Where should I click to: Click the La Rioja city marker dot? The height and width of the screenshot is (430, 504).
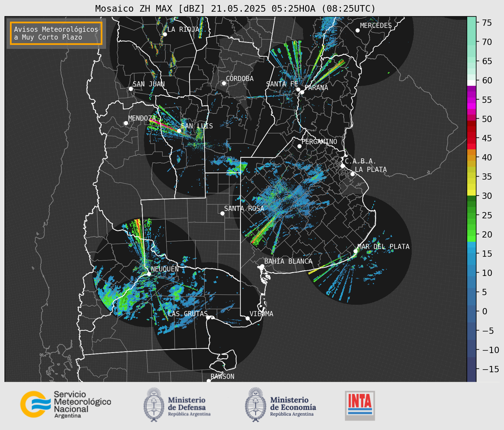(x=165, y=34)
